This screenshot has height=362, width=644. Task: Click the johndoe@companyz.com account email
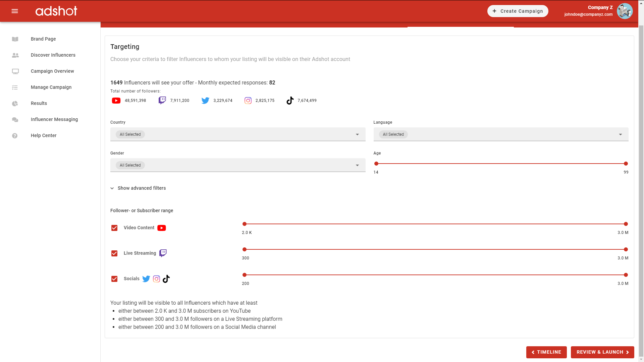click(588, 14)
